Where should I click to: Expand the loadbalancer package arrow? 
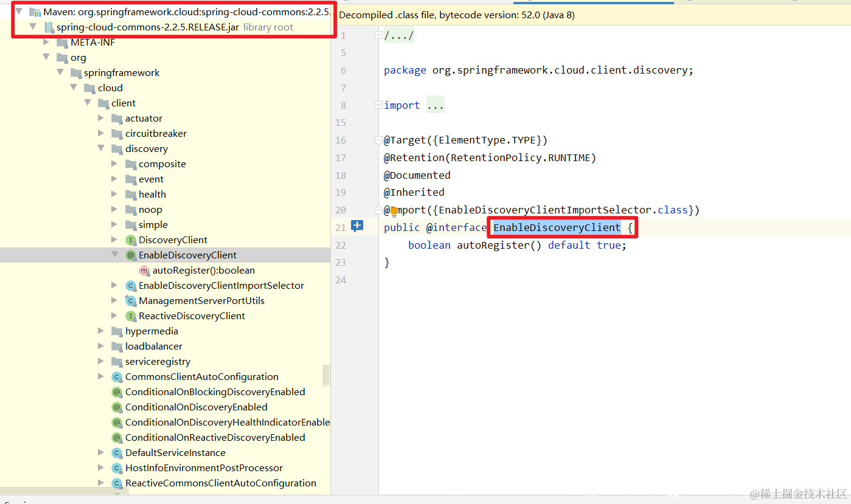click(101, 347)
